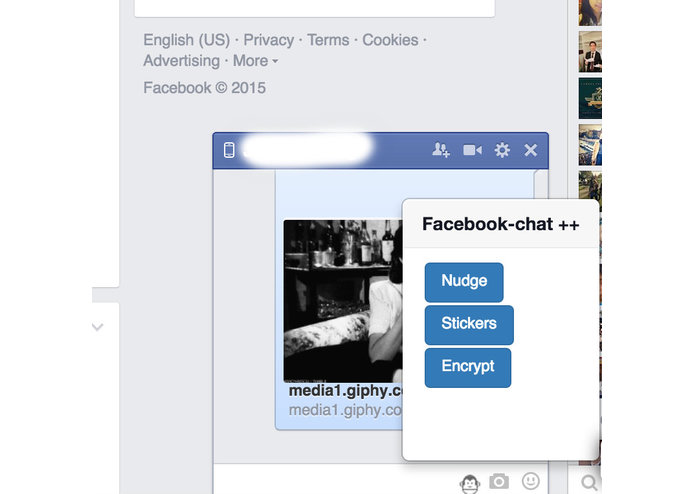Click the mobile phone status icon in chat header

(x=229, y=150)
